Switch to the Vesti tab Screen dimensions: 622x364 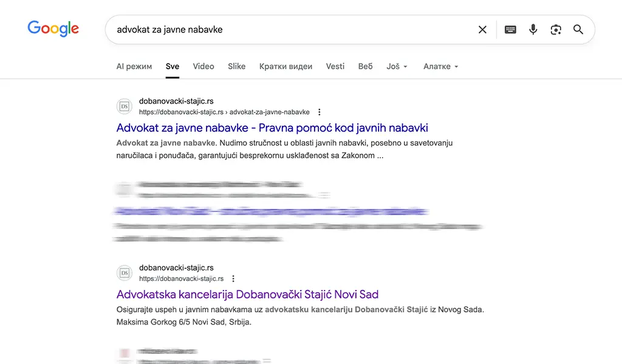(x=335, y=67)
